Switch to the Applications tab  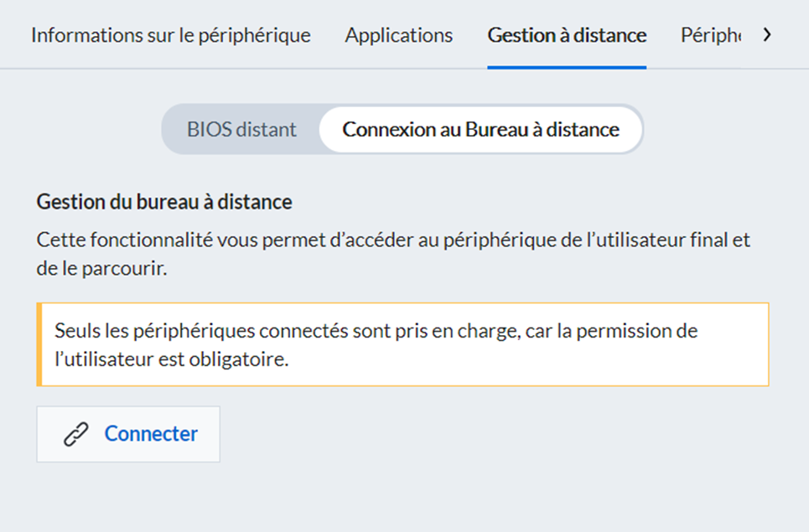399,35
